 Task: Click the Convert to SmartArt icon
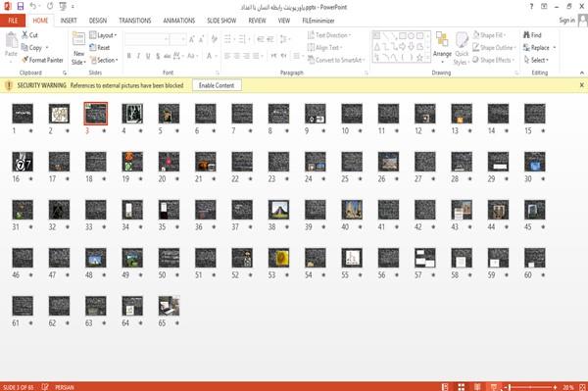[311, 60]
